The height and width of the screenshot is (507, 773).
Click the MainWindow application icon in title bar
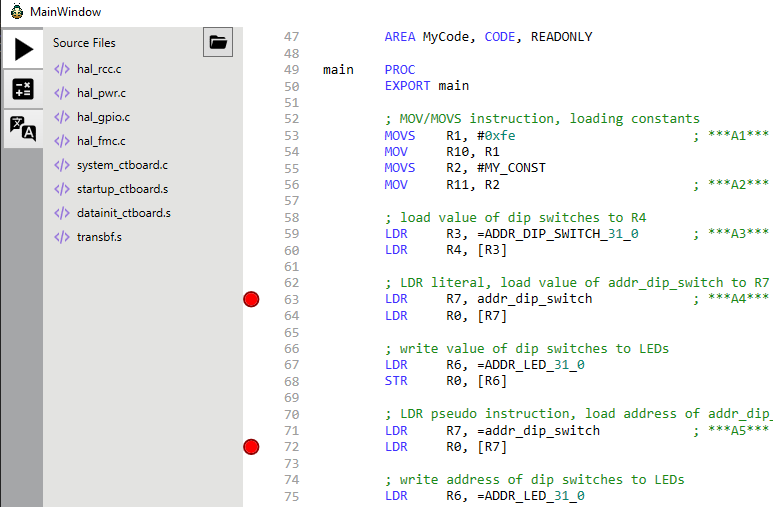click(x=17, y=12)
